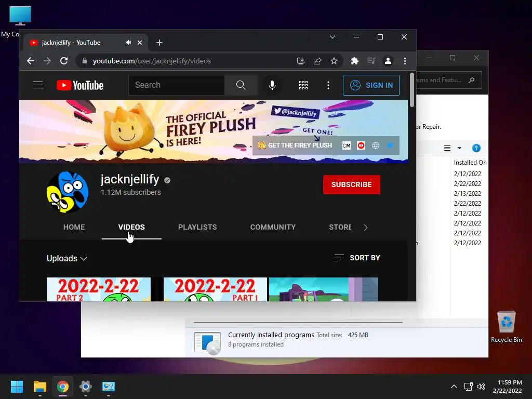Expand the Uploads dropdown
This screenshot has width=532, height=399.
click(67, 258)
